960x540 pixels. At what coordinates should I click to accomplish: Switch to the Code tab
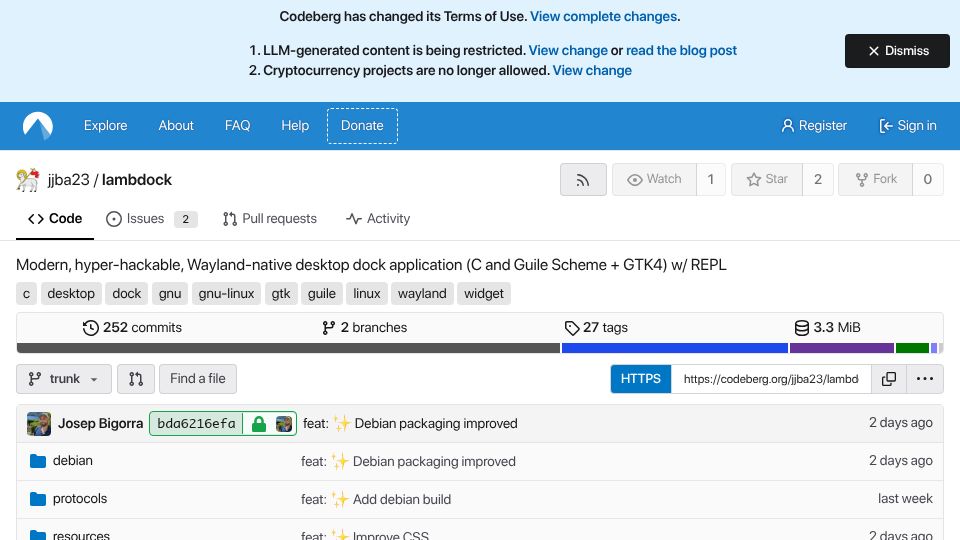54,219
